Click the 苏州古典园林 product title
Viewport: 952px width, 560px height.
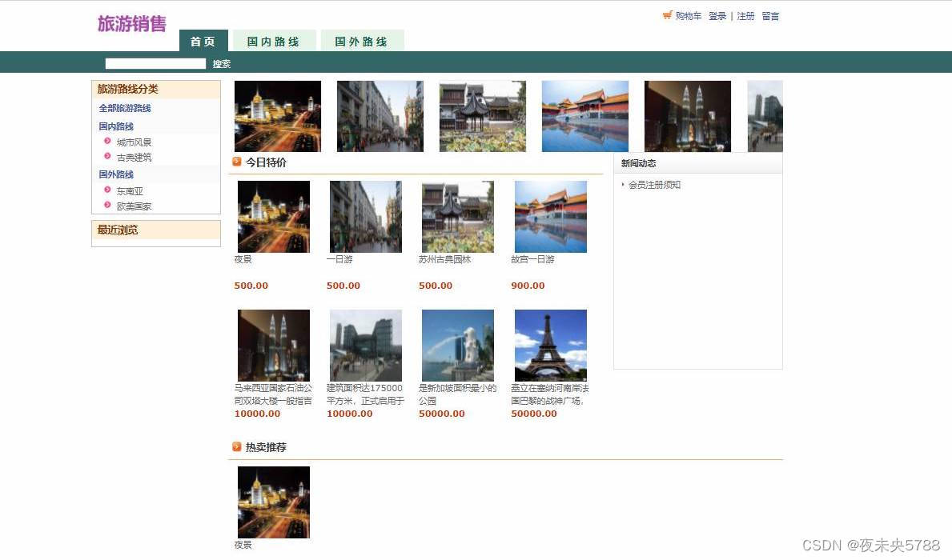click(445, 259)
